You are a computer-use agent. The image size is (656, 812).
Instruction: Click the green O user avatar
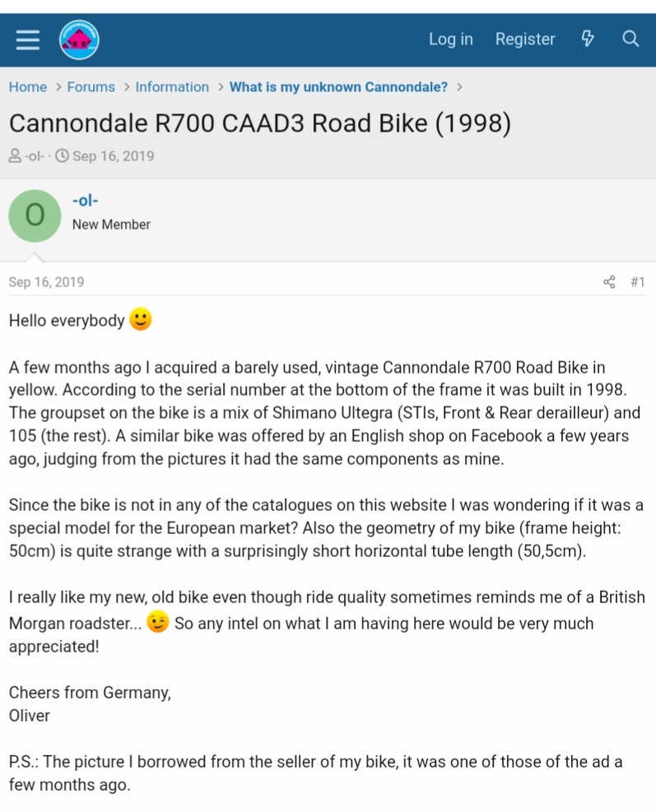(35, 216)
